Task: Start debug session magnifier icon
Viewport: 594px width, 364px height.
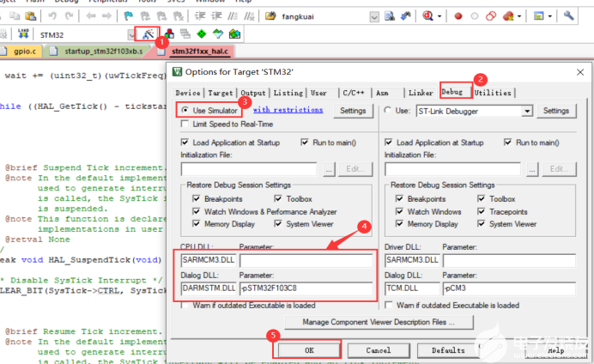Action: pos(428,16)
